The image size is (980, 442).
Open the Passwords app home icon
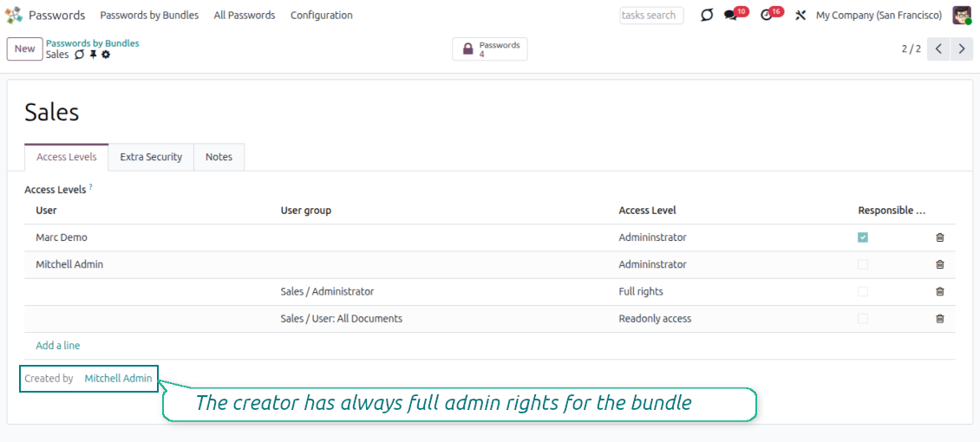click(14, 15)
